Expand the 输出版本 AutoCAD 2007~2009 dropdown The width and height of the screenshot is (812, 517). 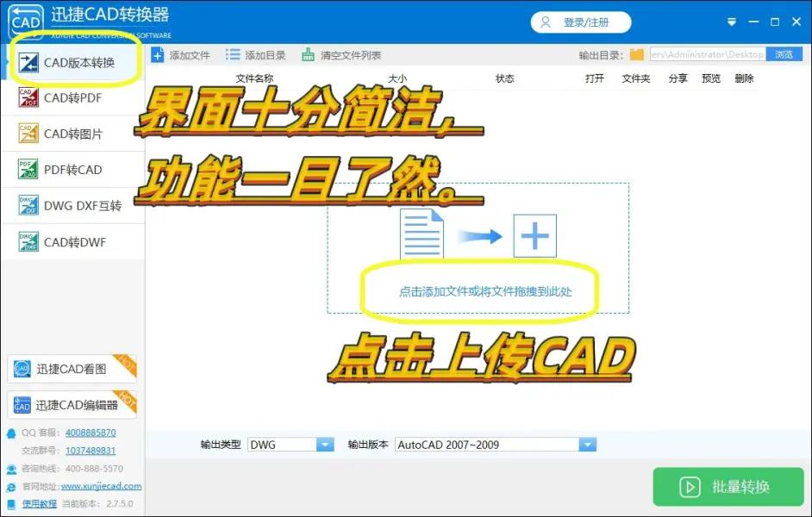pos(496,445)
